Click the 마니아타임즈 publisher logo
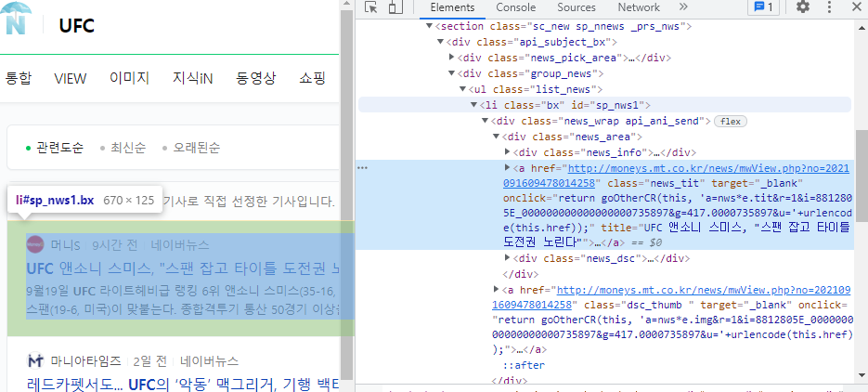868x392 pixels. tap(35, 361)
